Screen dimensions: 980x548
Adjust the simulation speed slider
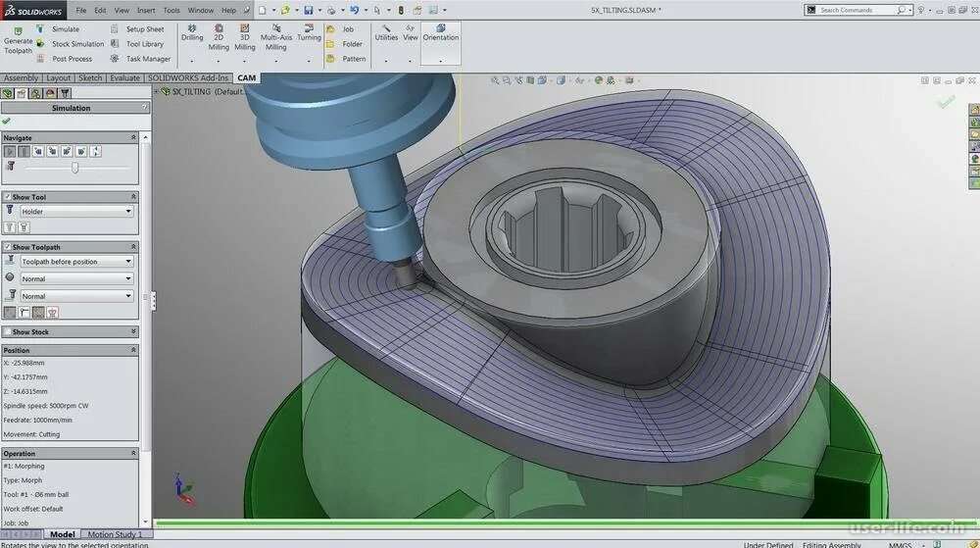click(x=75, y=168)
